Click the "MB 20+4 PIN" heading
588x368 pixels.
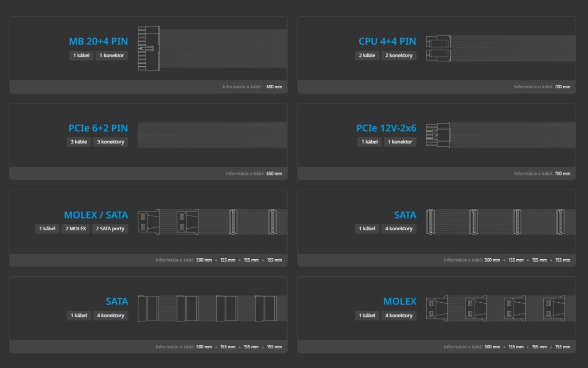(x=98, y=42)
